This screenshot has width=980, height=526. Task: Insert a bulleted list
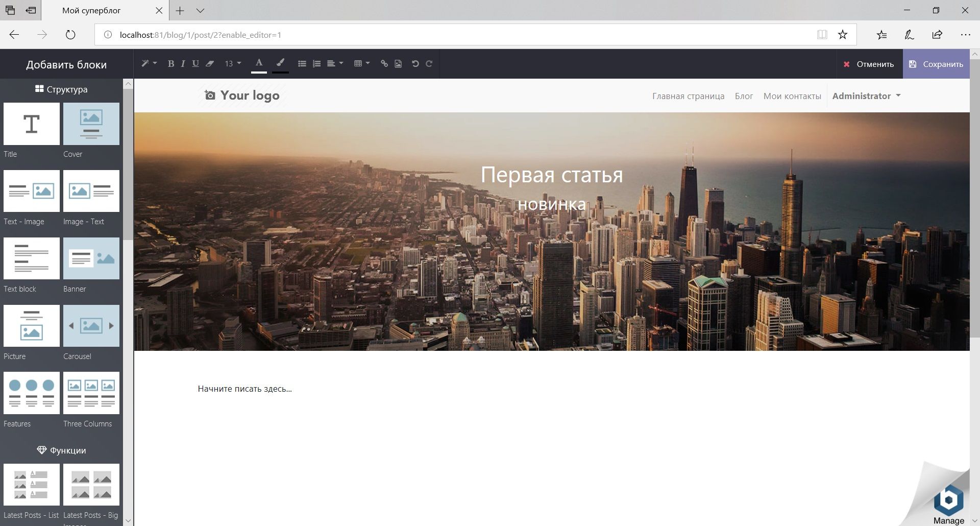(x=302, y=63)
